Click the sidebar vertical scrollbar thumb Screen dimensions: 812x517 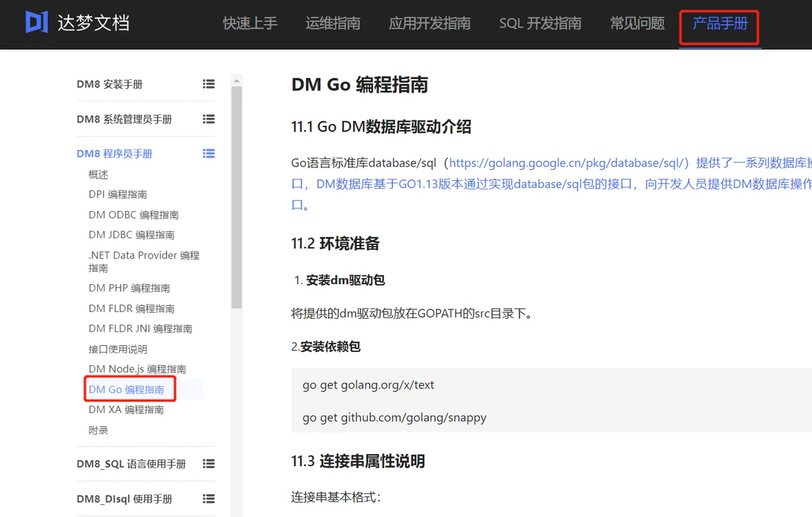click(236, 198)
